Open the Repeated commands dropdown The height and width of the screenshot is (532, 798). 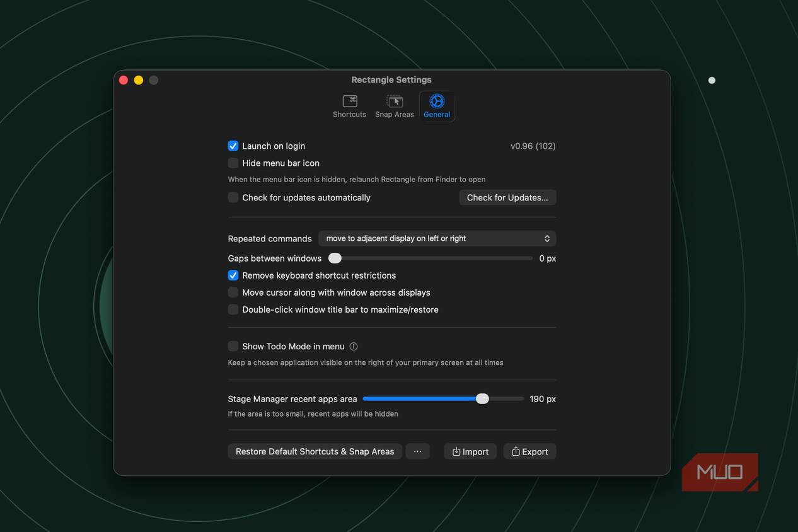(x=437, y=239)
